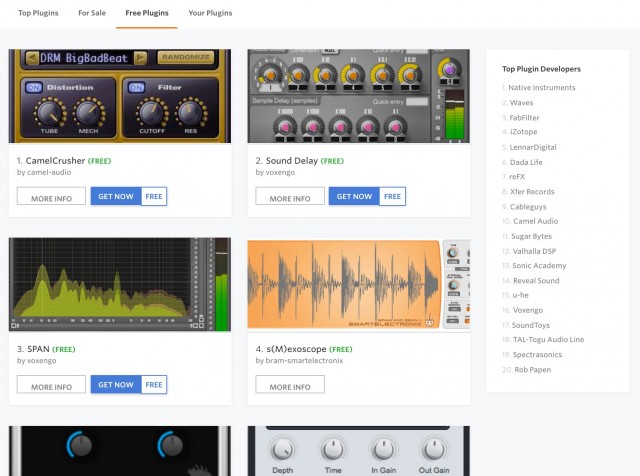Toggle the Distortion ON switch in CamelCrusher

click(x=34, y=87)
